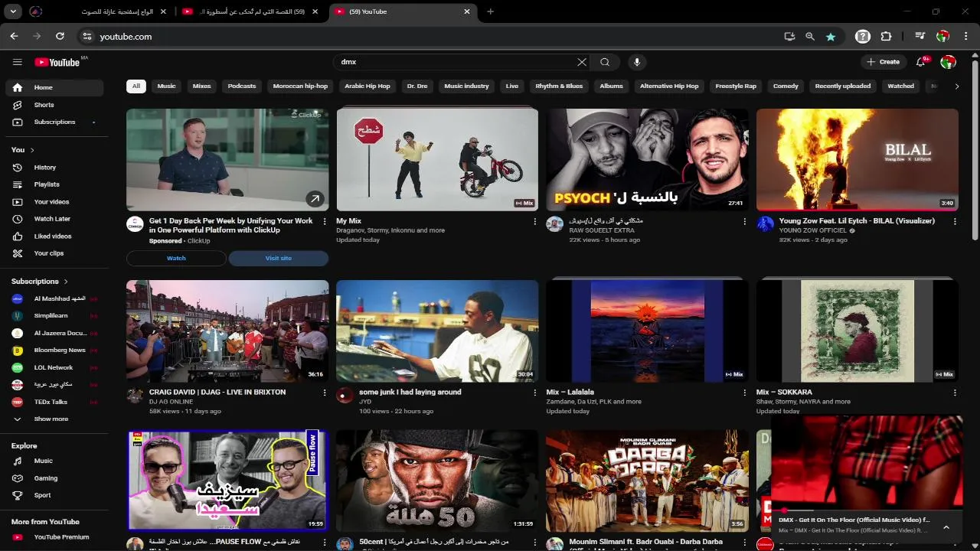Open YouTube Premium link
The height and width of the screenshot is (551, 980).
[x=54, y=537]
